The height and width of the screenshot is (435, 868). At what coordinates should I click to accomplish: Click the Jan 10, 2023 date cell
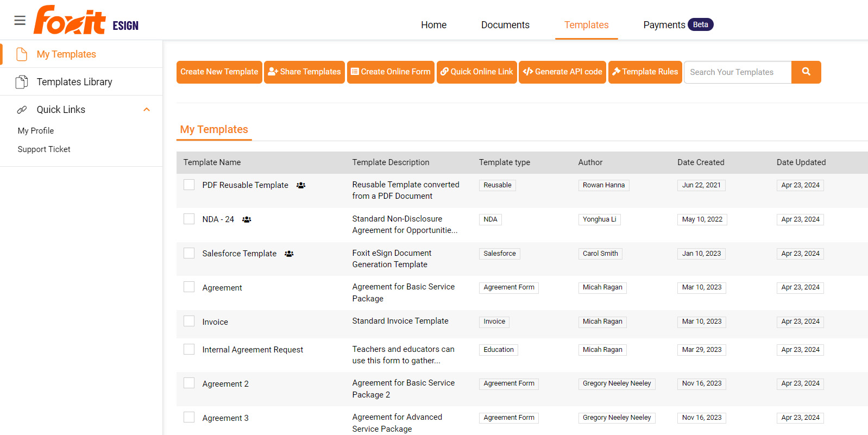click(702, 254)
